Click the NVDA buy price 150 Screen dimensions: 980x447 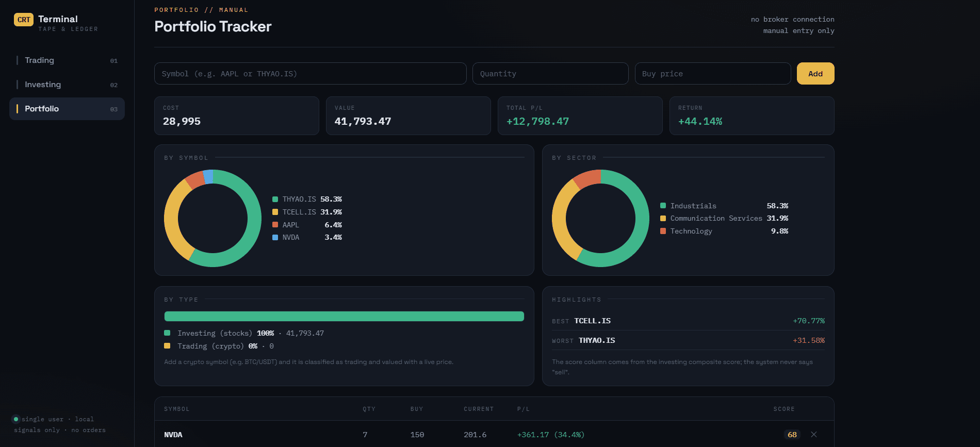[x=417, y=435]
